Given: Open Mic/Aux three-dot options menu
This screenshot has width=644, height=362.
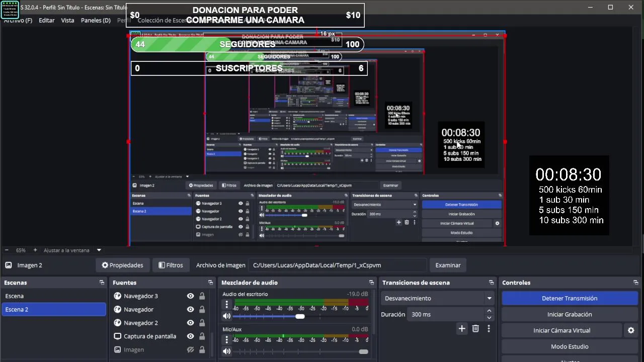Looking at the screenshot, I should pos(226,339).
